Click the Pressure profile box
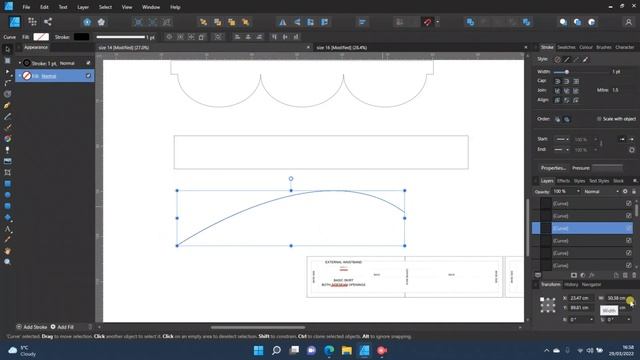The image size is (640, 360). click(x=607, y=168)
